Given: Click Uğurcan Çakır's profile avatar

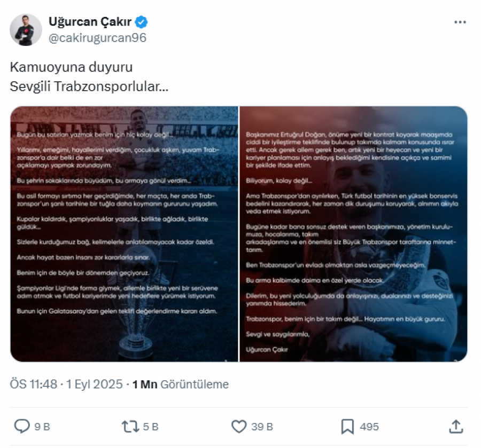Looking at the screenshot, I should click(x=26, y=30).
